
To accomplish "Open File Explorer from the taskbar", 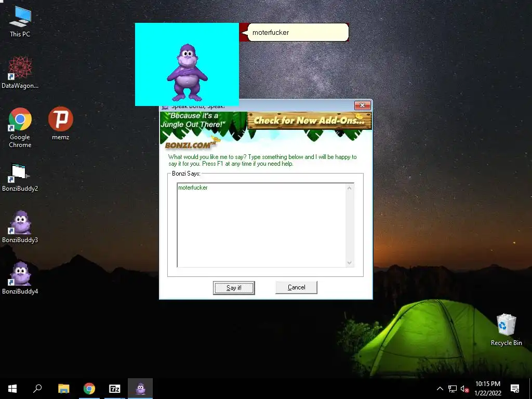I will click(x=63, y=389).
